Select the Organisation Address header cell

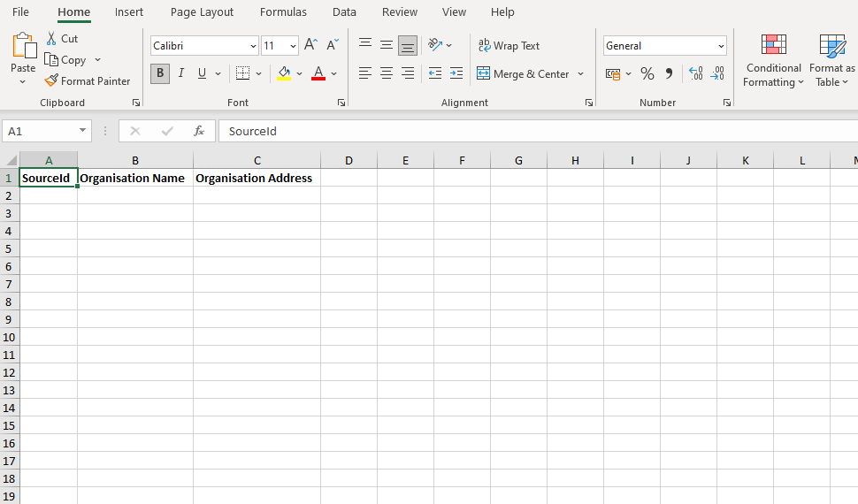[x=257, y=178]
